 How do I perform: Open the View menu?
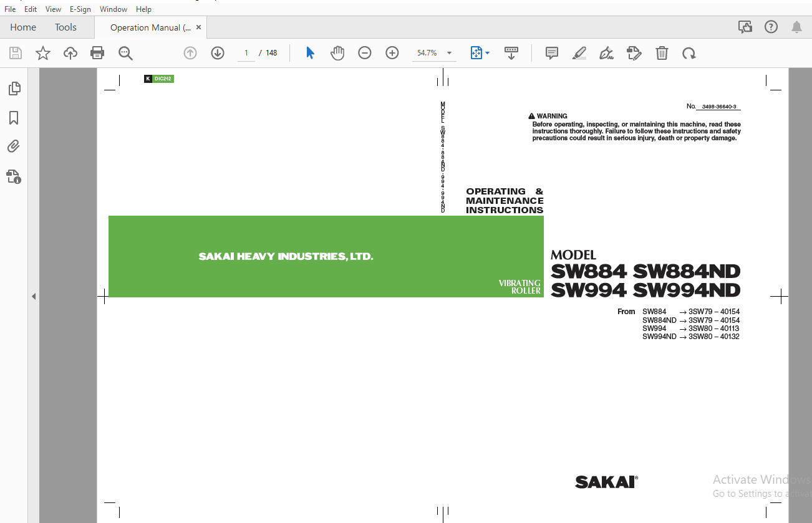[54, 9]
